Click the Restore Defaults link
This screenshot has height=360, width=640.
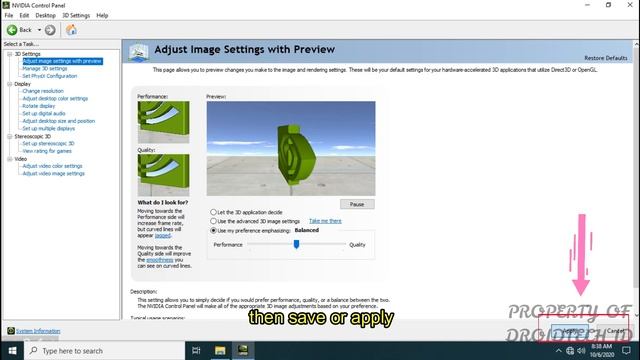click(x=605, y=58)
